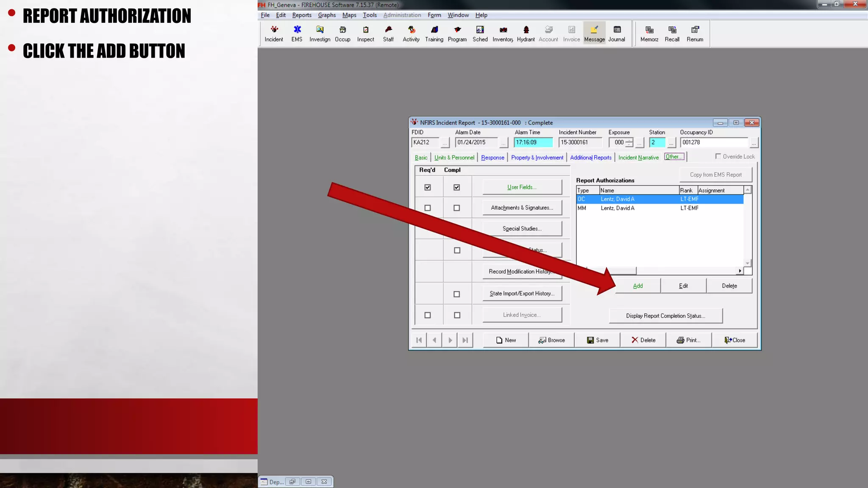This screenshot has height=488, width=868.
Task: Enable the Override Lock checkbox
Action: click(718, 156)
